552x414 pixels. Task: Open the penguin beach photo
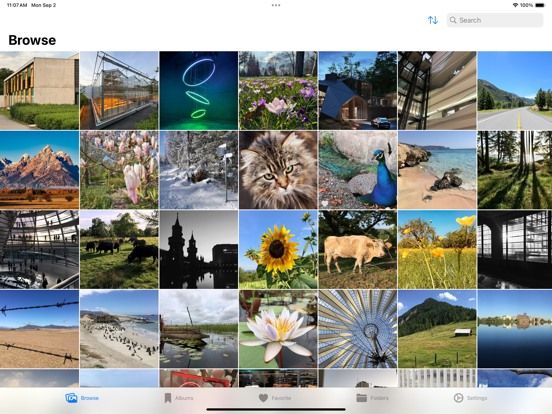click(x=119, y=329)
